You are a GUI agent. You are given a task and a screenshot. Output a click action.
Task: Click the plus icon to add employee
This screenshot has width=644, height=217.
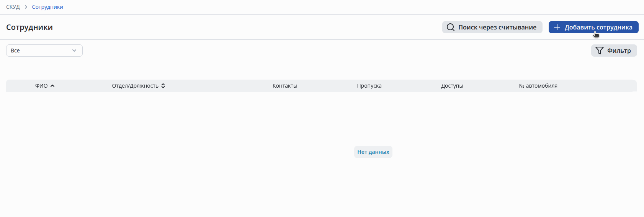[557, 27]
